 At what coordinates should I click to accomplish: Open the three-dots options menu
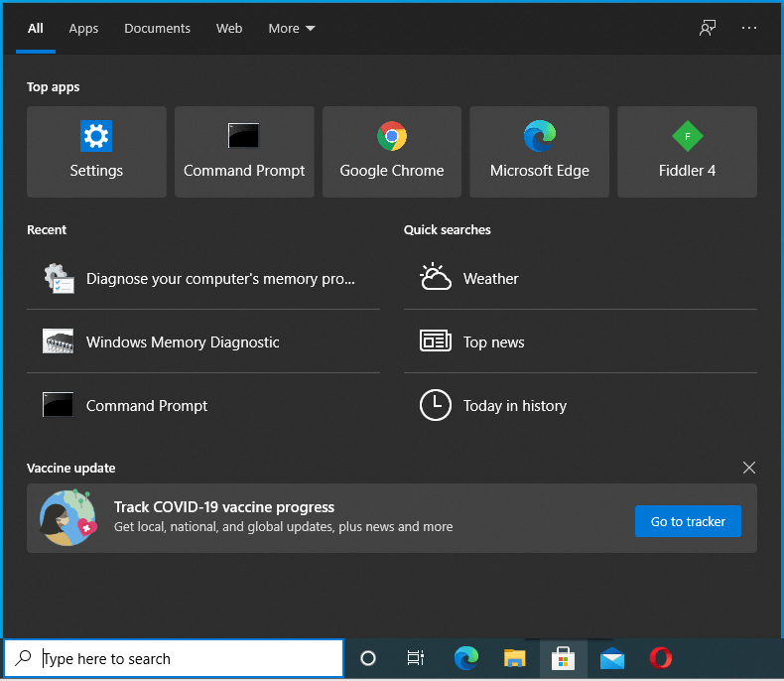(749, 28)
